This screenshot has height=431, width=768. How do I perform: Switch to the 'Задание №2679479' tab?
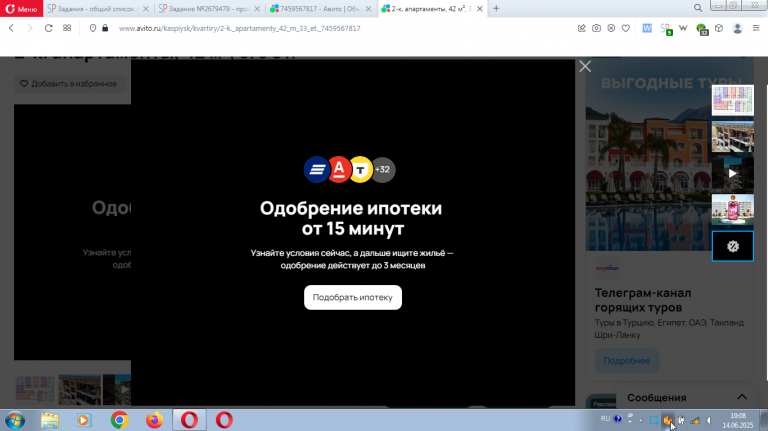coord(209,8)
